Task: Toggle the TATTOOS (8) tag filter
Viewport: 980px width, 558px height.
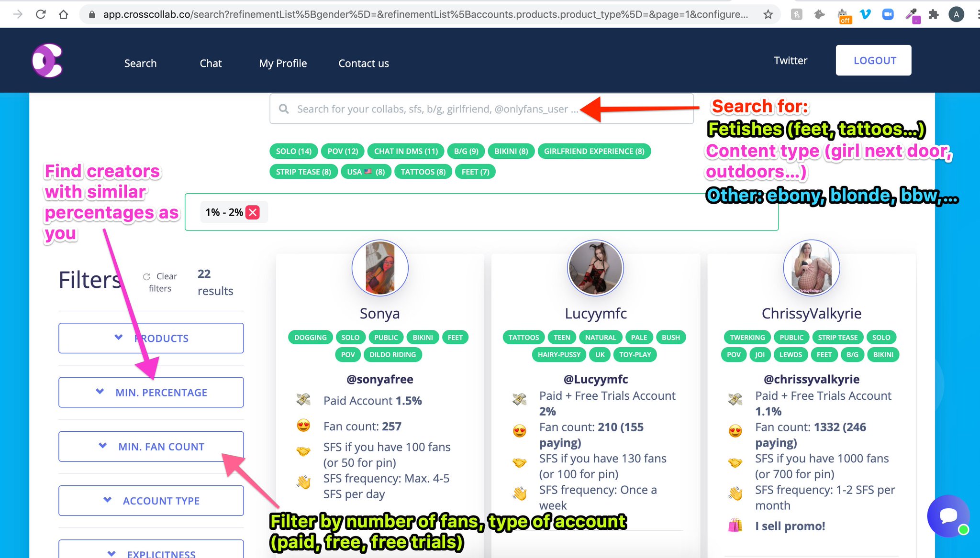Action: (423, 172)
